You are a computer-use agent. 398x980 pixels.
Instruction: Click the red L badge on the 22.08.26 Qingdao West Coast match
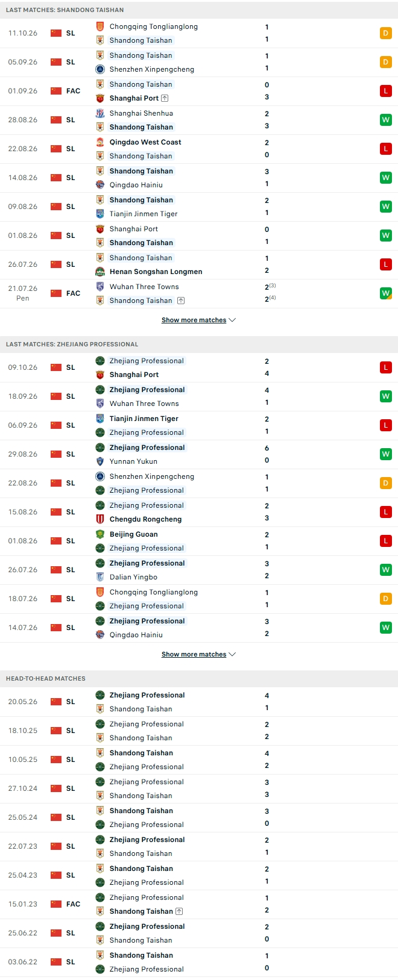[386, 149]
